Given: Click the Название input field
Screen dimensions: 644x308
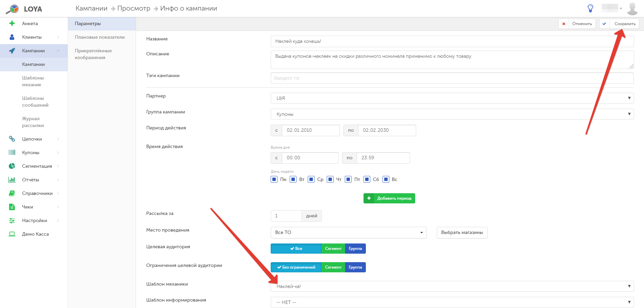Looking at the screenshot, I should pyautogui.click(x=452, y=41).
